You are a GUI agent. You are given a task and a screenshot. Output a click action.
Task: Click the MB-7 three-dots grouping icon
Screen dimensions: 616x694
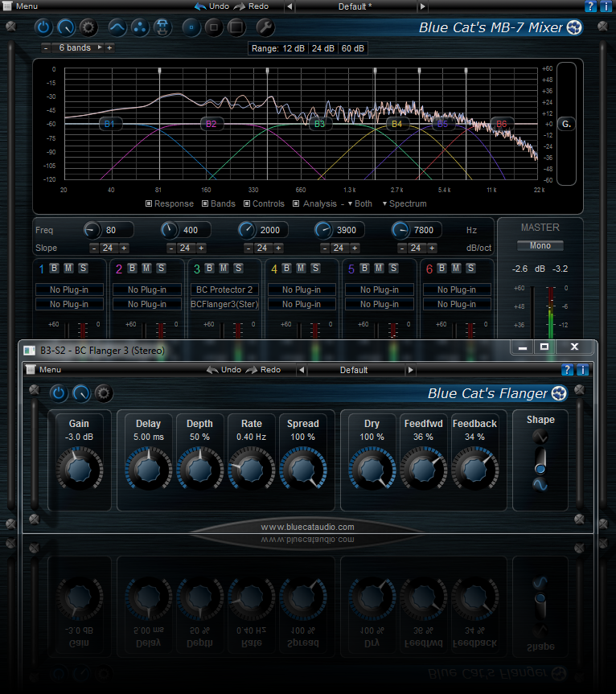pyautogui.click(x=140, y=28)
